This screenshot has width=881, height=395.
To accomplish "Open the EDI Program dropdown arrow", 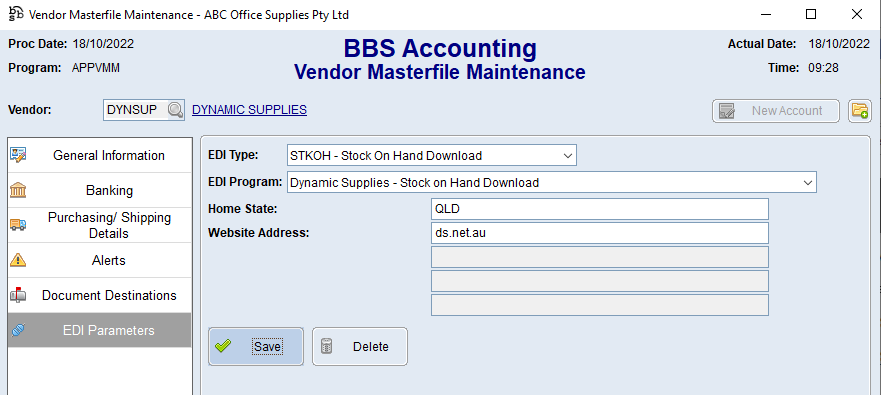I will pyautogui.click(x=808, y=183).
